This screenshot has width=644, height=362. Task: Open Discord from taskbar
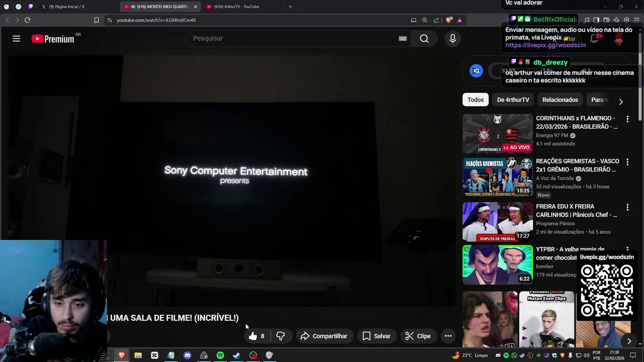187,355
